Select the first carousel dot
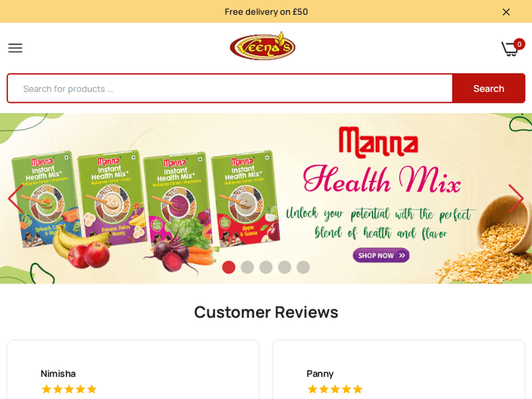This screenshot has height=399, width=532. 228,267
